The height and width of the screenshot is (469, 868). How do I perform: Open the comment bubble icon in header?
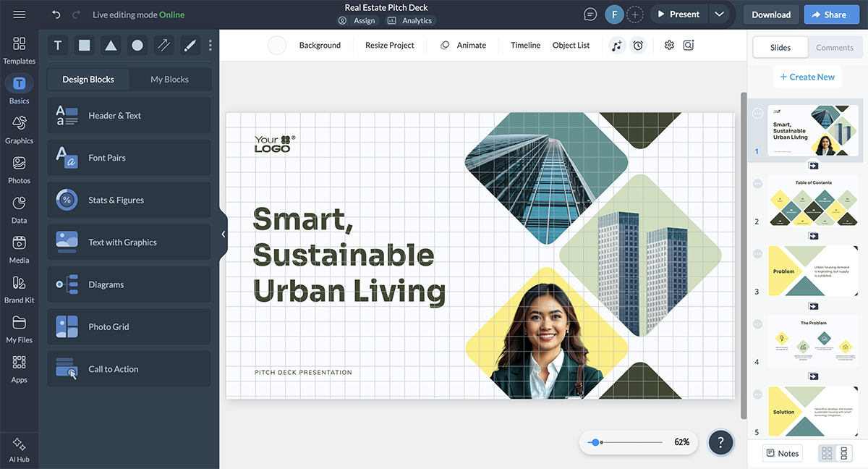[x=591, y=14]
